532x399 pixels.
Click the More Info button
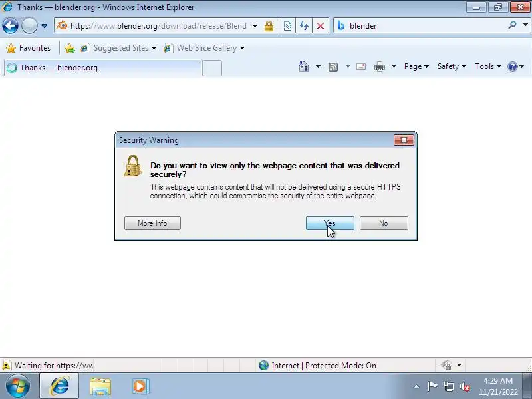click(152, 223)
